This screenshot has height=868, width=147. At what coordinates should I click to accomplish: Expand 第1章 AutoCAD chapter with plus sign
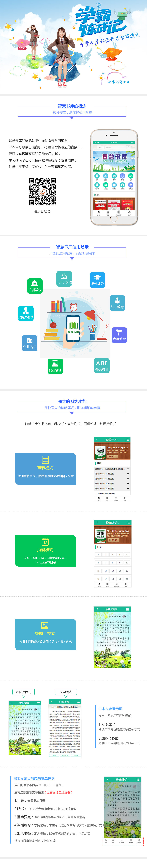click(x=128, y=468)
